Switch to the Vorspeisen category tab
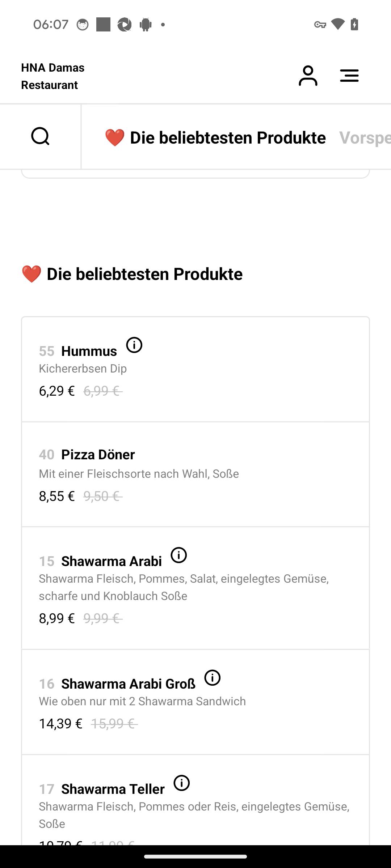The width and height of the screenshot is (391, 868). click(x=365, y=137)
